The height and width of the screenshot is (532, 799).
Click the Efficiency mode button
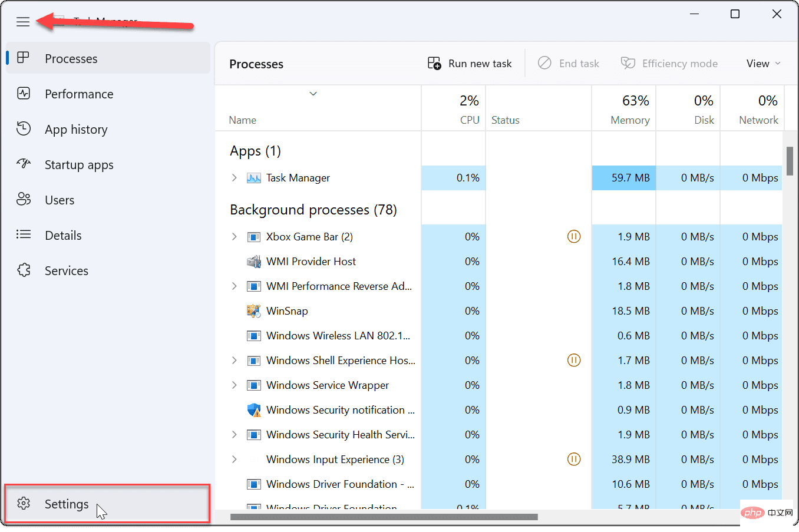pos(669,63)
